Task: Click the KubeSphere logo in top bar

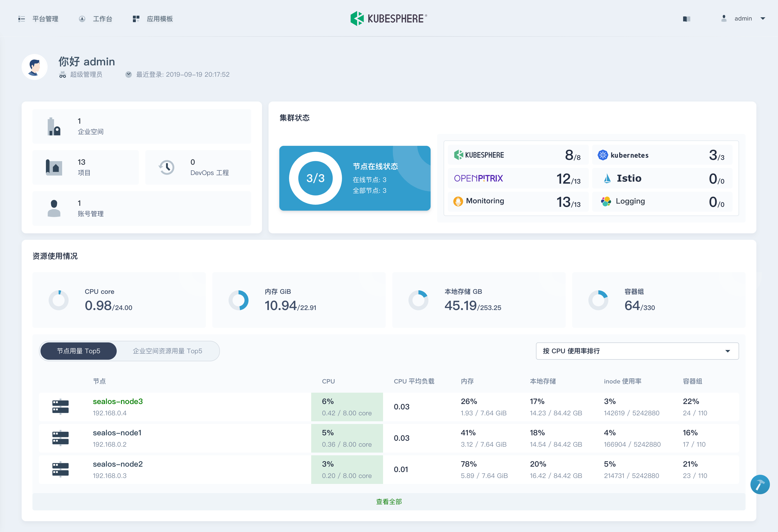Action: tap(389, 18)
